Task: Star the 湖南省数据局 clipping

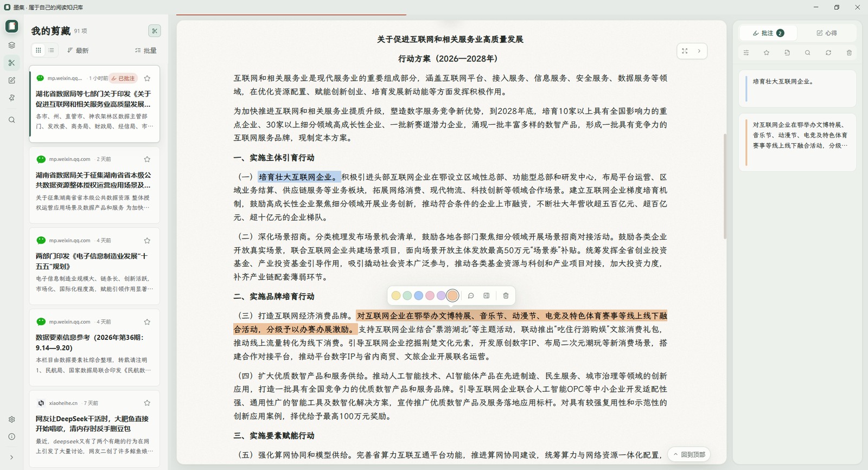Action: coord(147,159)
